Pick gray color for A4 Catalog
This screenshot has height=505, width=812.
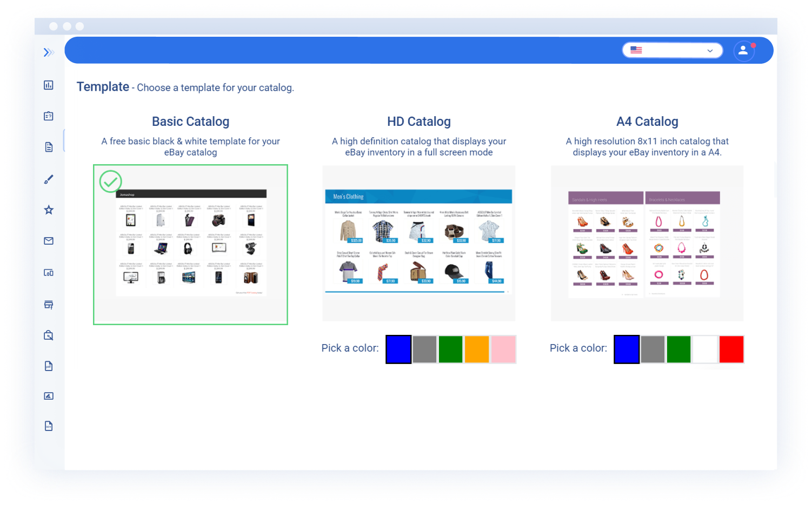tap(653, 349)
